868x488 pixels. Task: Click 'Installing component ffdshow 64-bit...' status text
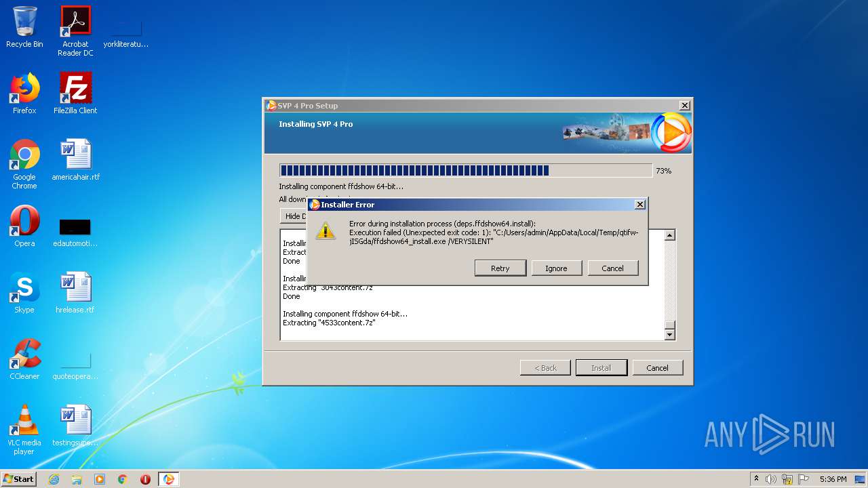(341, 186)
